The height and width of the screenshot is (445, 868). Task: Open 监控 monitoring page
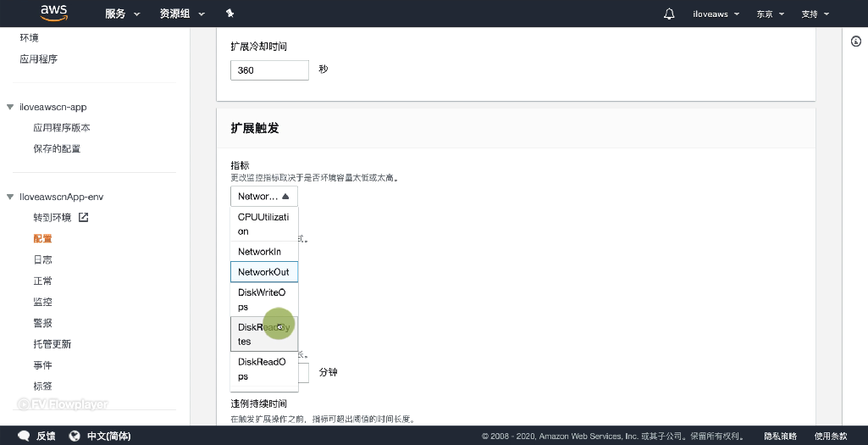(x=42, y=302)
